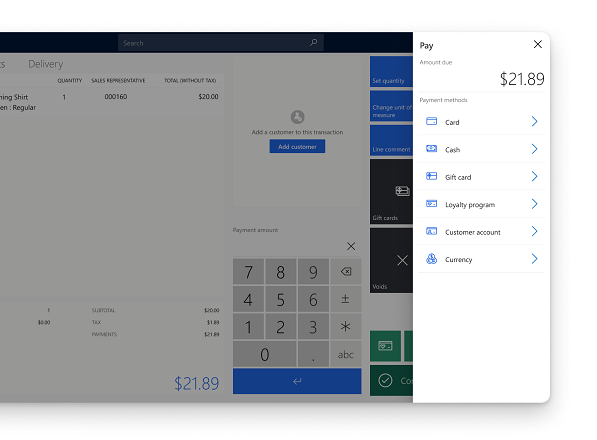Click numpad key 3
Image resolution: width=597 pixels, height=440 pixels.
coord(313,327)
